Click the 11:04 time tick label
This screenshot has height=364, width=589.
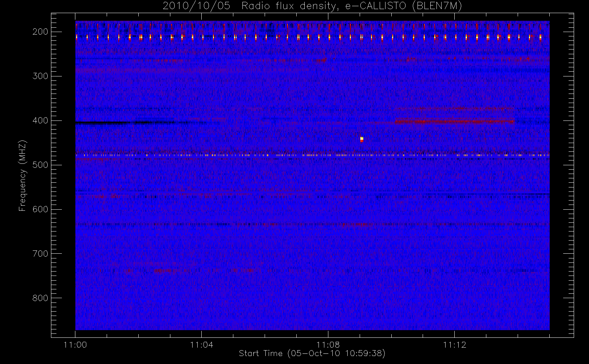point(202,345)
